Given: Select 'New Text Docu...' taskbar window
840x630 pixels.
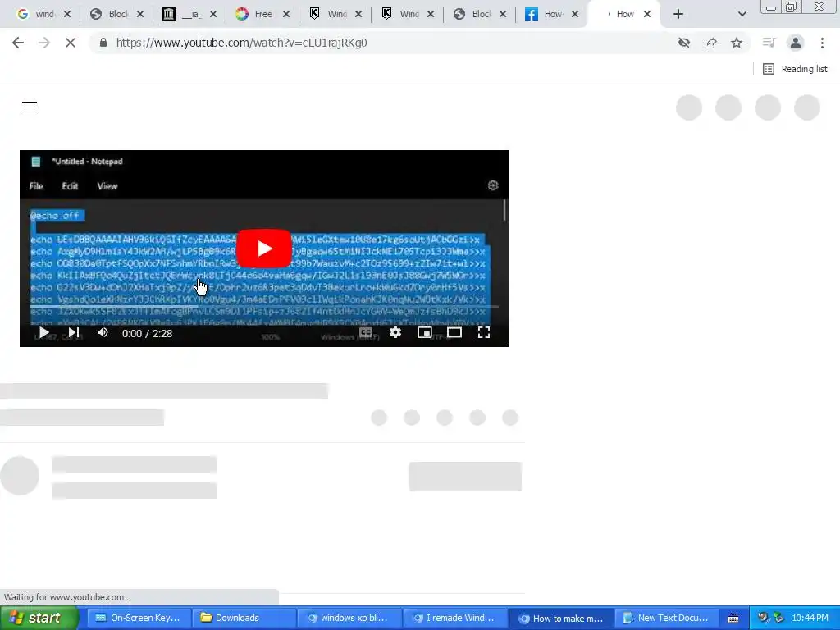Looking at the screenshot, I should (x=666, y=619).
